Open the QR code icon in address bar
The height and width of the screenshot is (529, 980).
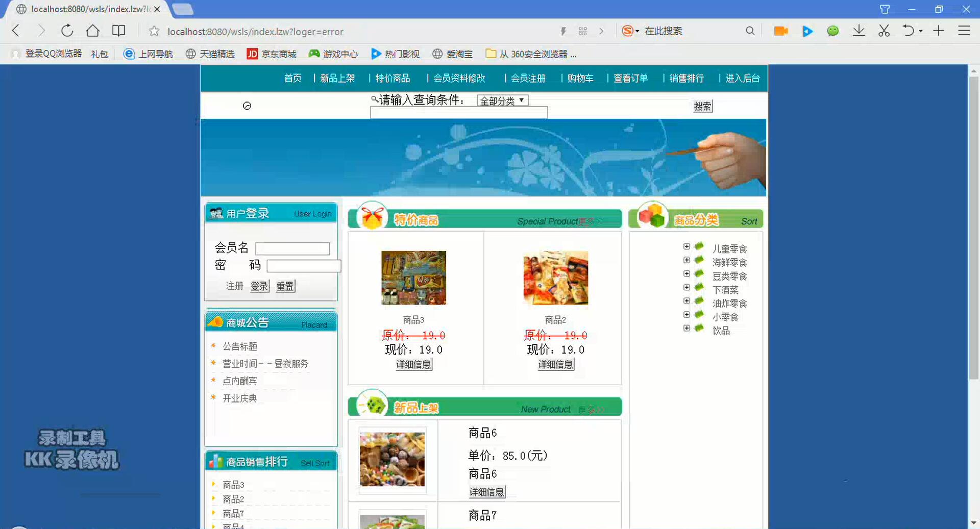(x=583, y=31)
